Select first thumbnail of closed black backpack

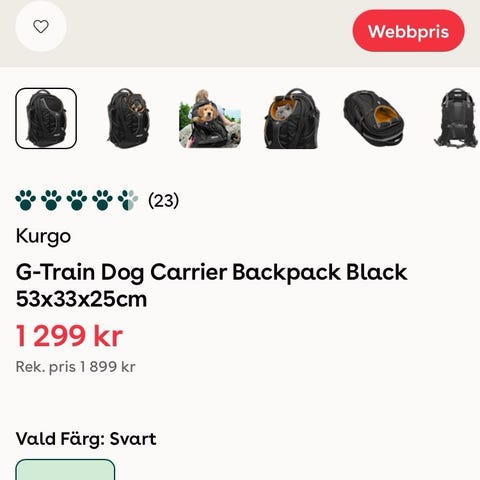[46, 118]
